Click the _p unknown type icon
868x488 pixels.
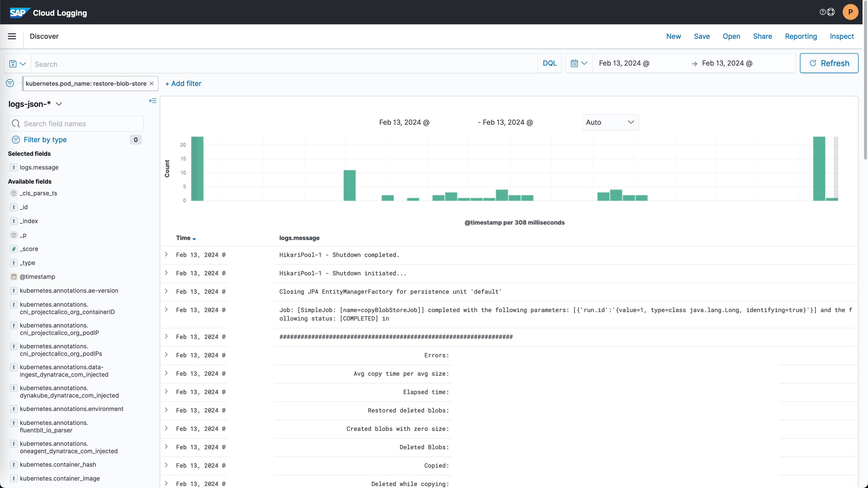(14, 235)
